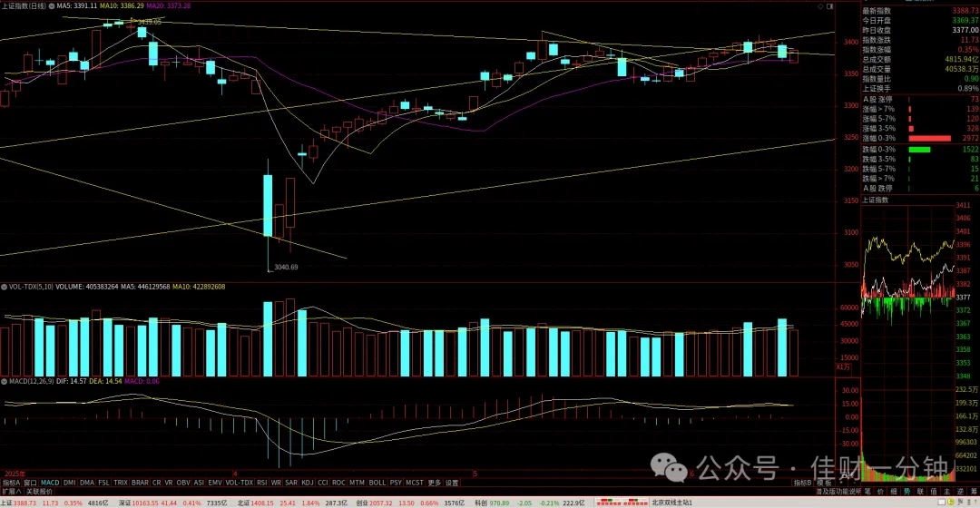This screenshot has width=980, height=508.
Task: Click the 模板 button
Action: coord(824,483)
